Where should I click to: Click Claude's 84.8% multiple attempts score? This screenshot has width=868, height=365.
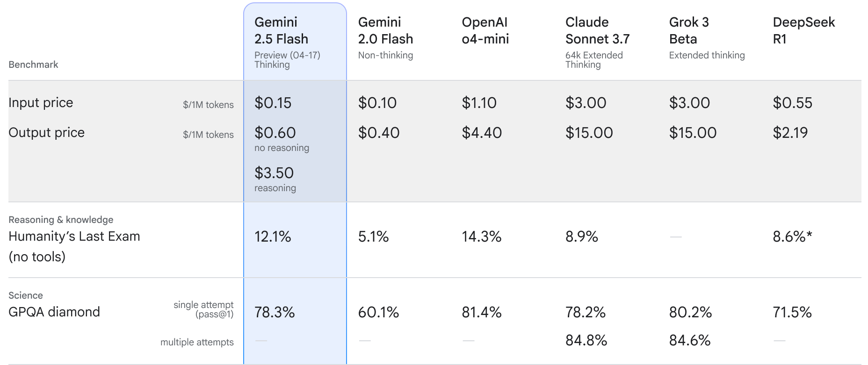tap(586, 341)
